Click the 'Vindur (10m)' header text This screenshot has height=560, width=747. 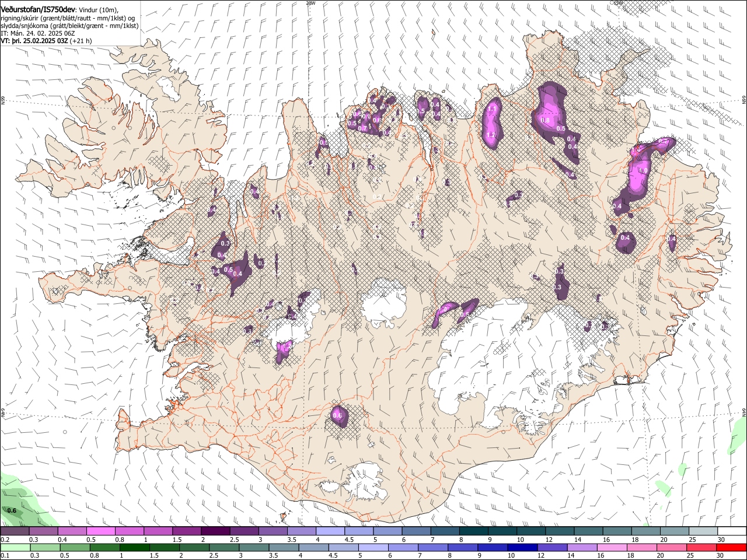click(99, 10)
